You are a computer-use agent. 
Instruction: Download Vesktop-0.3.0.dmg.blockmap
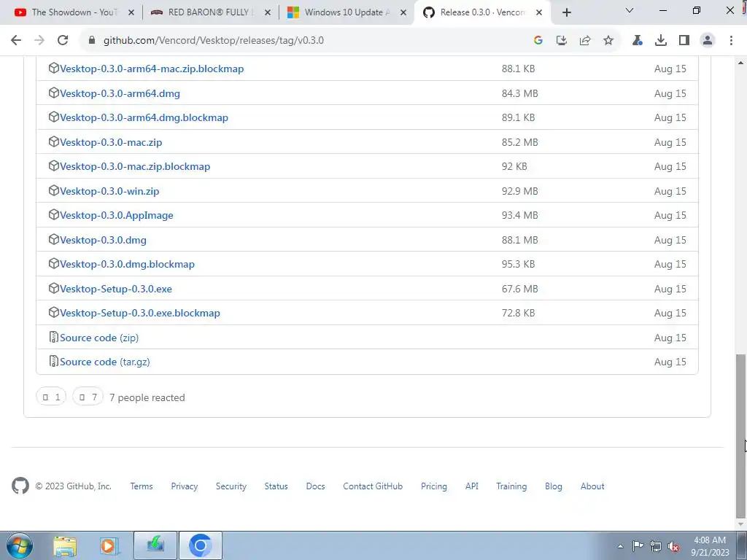(127, 264)
